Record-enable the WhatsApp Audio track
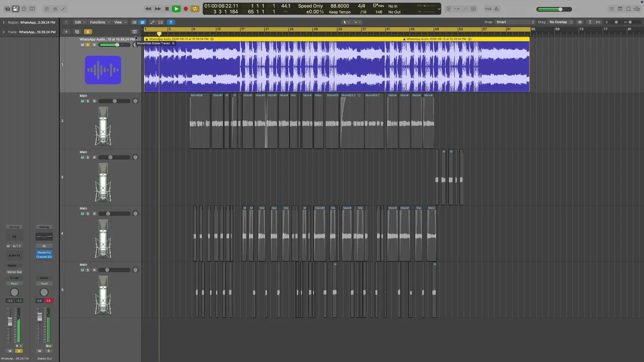The image size is (644, 362). point(94,45)
